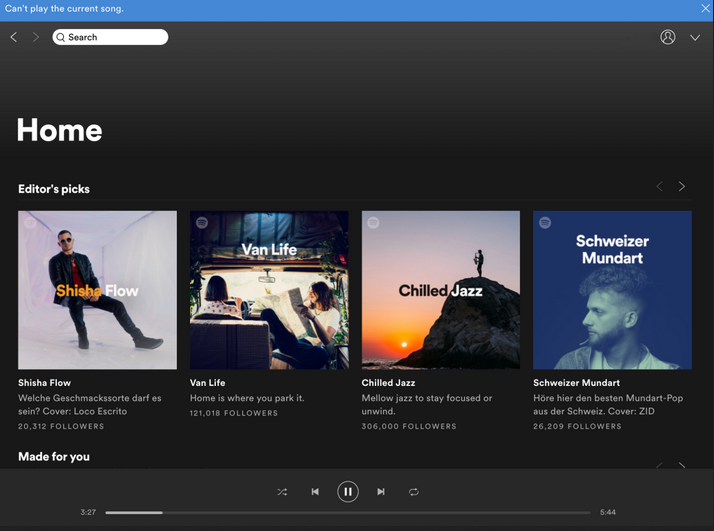Skip to the previous track

point(315,492)
